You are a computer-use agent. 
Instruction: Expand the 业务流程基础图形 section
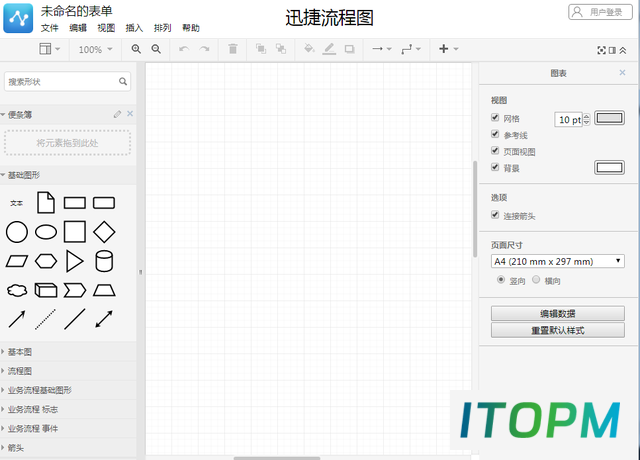(68, 390)
